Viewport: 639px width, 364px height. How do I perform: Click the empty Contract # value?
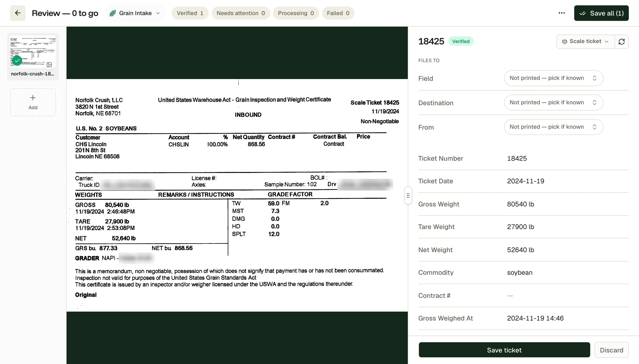[510, 296]
